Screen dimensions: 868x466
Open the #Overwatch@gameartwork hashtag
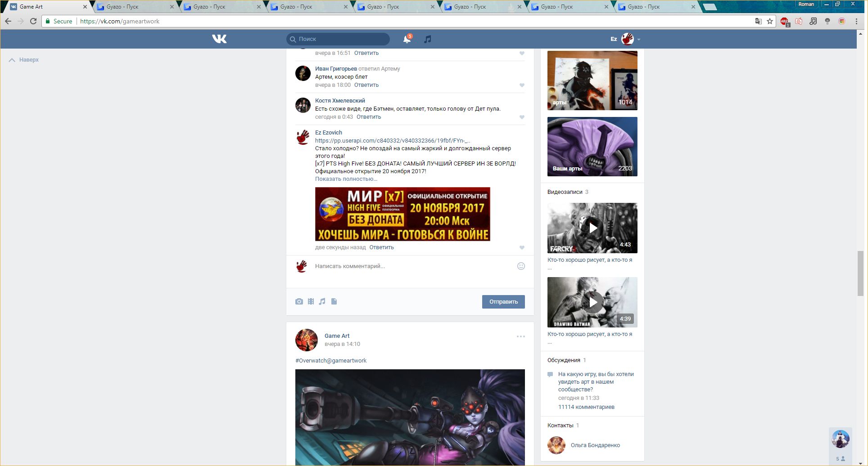(x=331, y=361)
